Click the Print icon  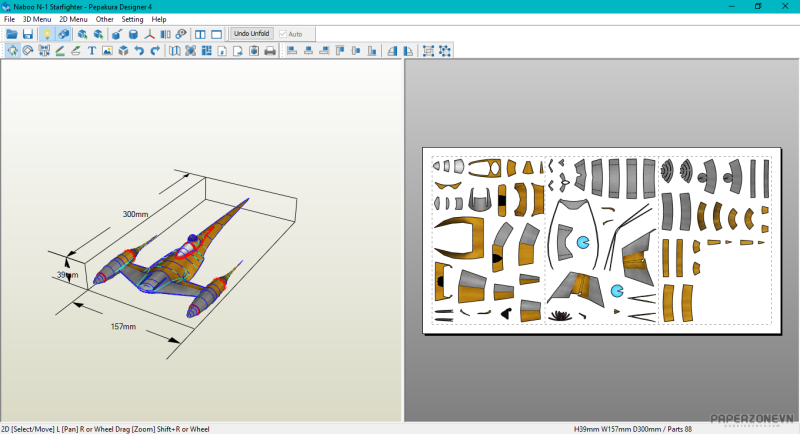[x=270, y=50]
